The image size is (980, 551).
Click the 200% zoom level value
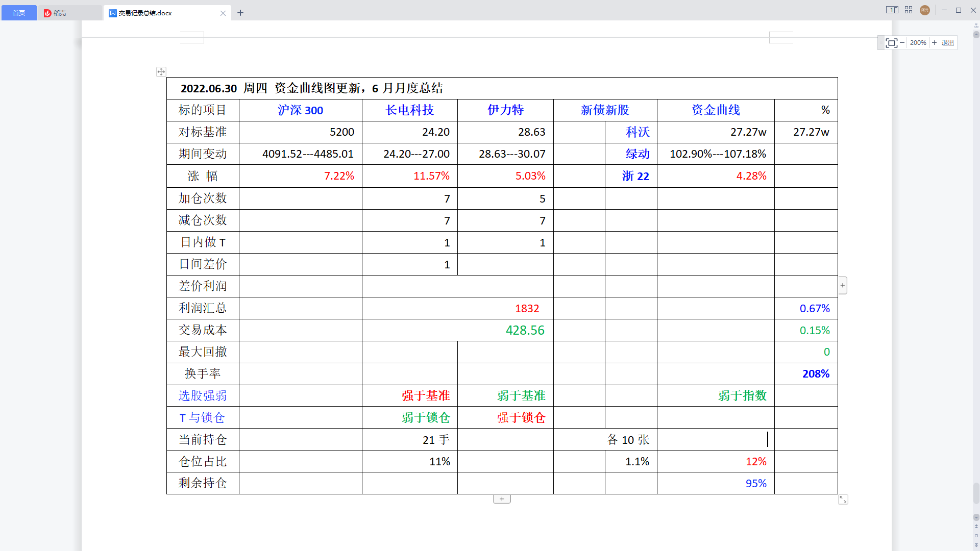coord(918,43)
